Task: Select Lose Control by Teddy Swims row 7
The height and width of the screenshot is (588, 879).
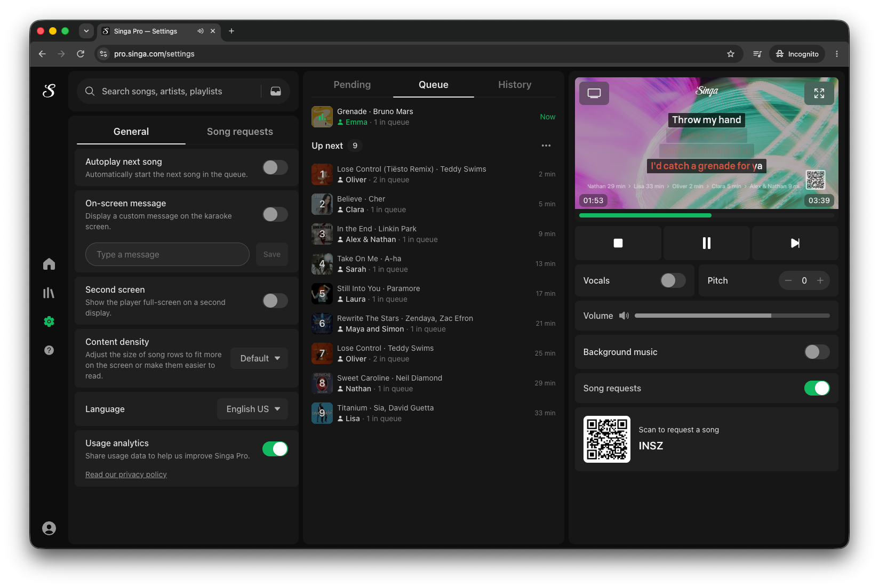Action: coord(434,353)
